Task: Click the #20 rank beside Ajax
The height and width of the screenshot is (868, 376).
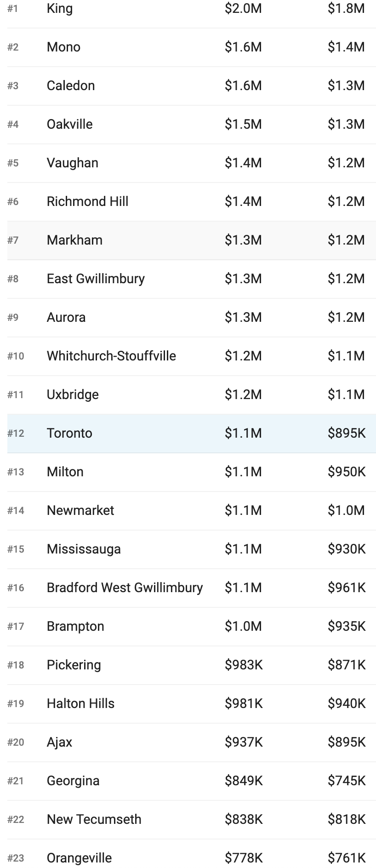Action: 16,742
